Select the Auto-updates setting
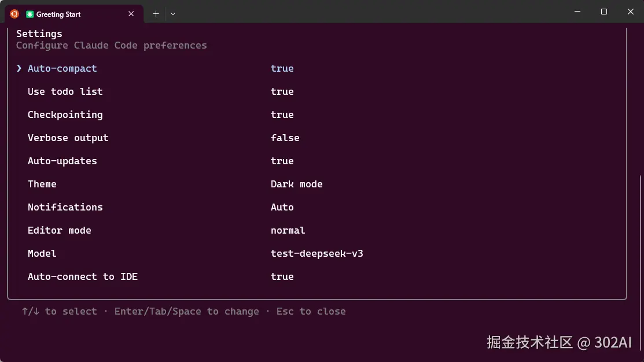The width and height of the screenshot is (644, 362). [x=62, y=161]
